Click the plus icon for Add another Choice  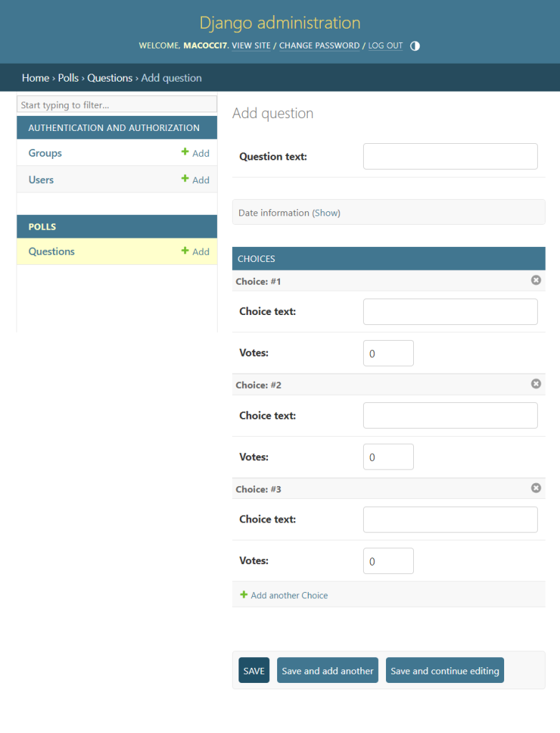[243, 595]
